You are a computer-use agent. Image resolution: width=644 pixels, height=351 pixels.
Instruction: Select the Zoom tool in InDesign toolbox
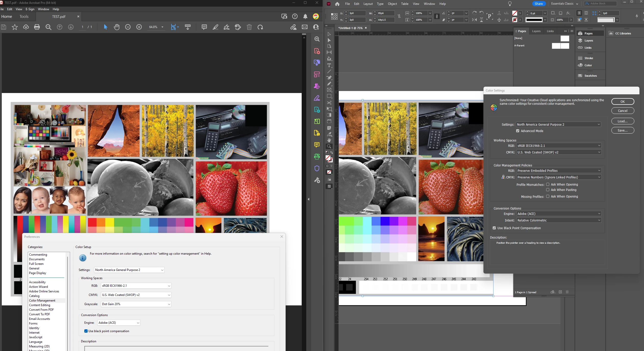point(329,146)
